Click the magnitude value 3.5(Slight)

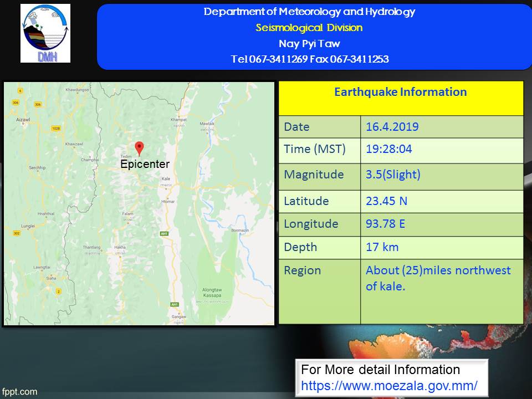pos(393,175)
